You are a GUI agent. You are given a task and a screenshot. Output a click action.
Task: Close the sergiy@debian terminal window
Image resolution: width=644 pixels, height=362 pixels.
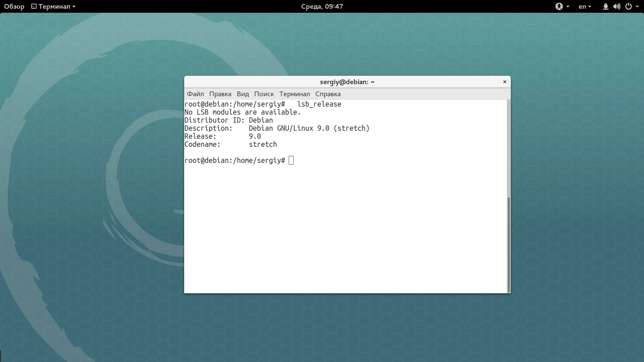[504, 82]
